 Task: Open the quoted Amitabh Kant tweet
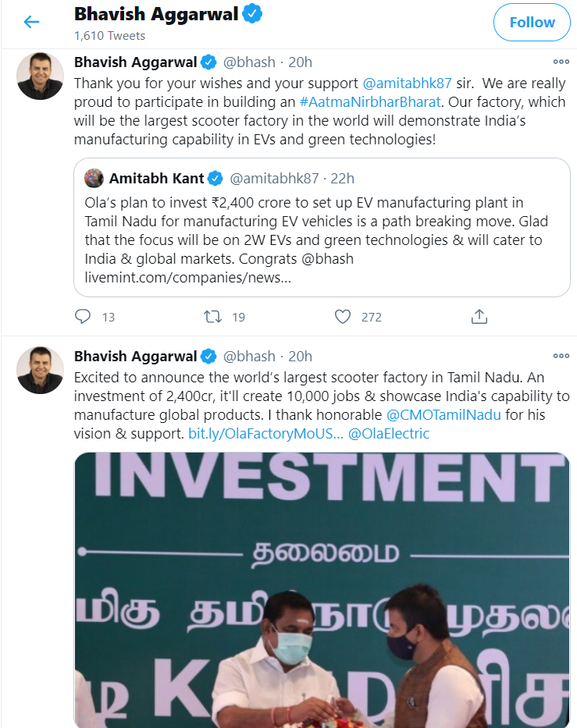(x=322, y=228)
